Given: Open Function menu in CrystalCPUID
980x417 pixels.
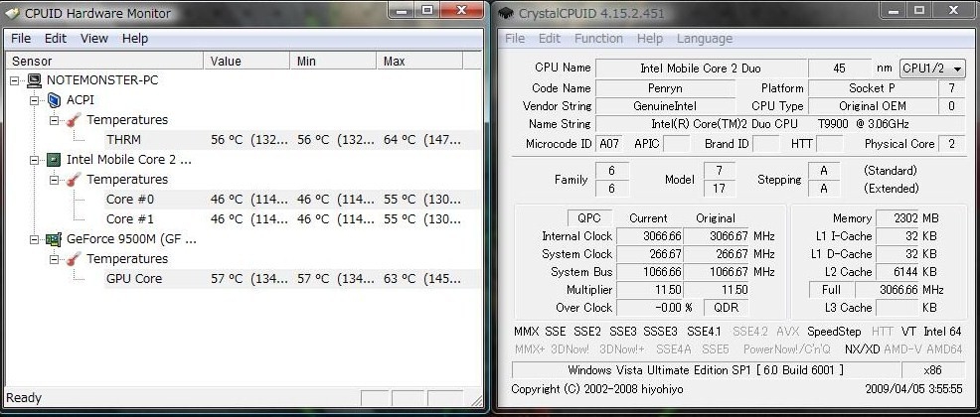Looking at the screenshot, I should [x=598, y=38].
